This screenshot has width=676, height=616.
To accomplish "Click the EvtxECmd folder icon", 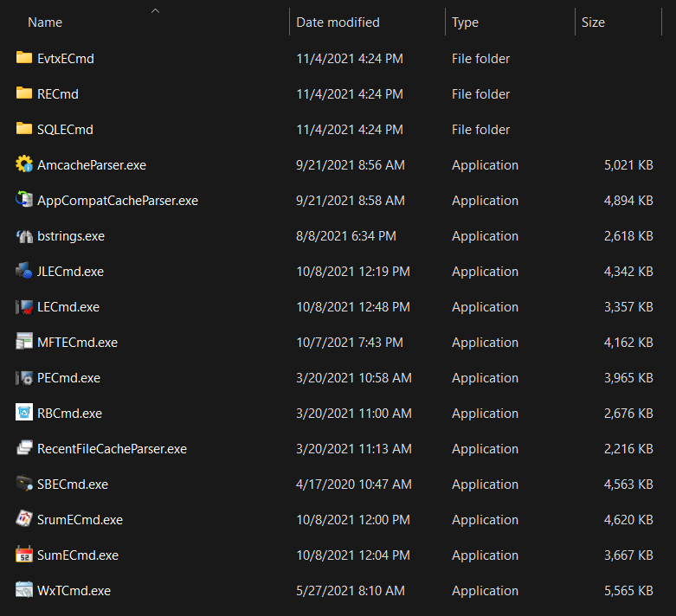I will [24, 58].
